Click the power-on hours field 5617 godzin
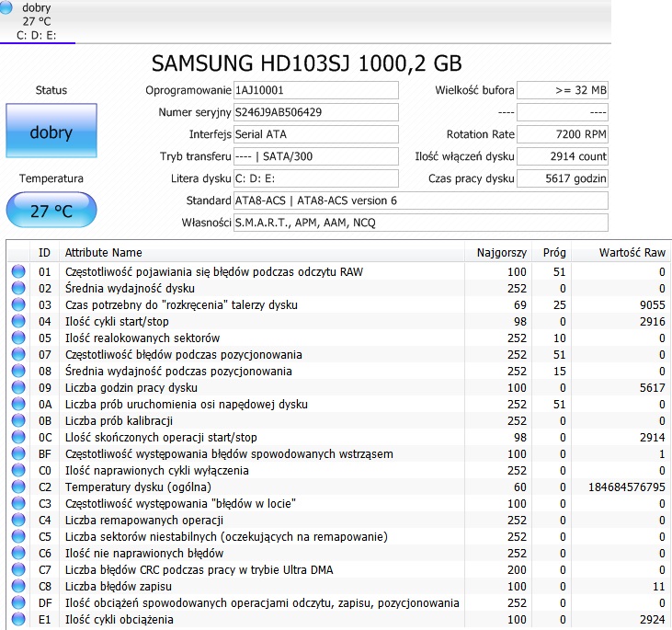672x630 pixels. (x=563, y=178)
